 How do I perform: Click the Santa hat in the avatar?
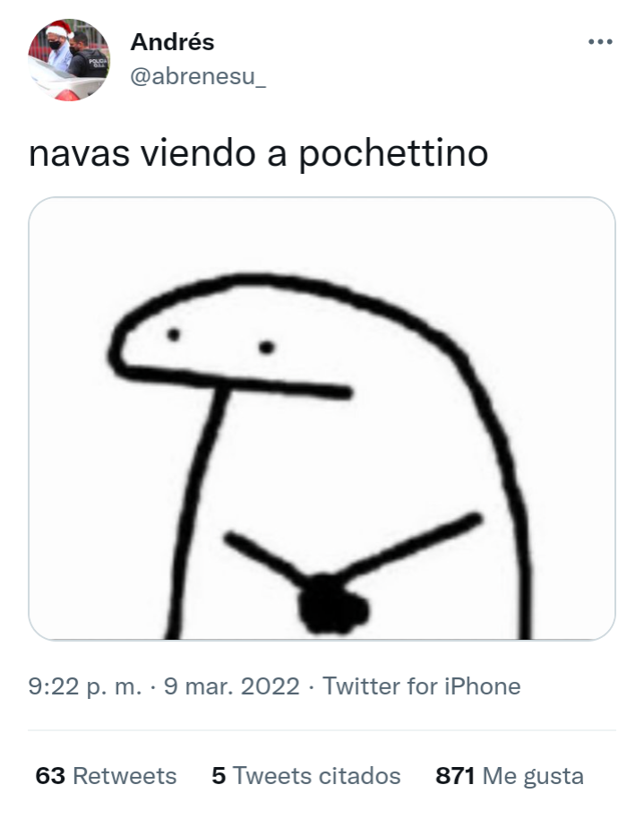pos(58,30)
